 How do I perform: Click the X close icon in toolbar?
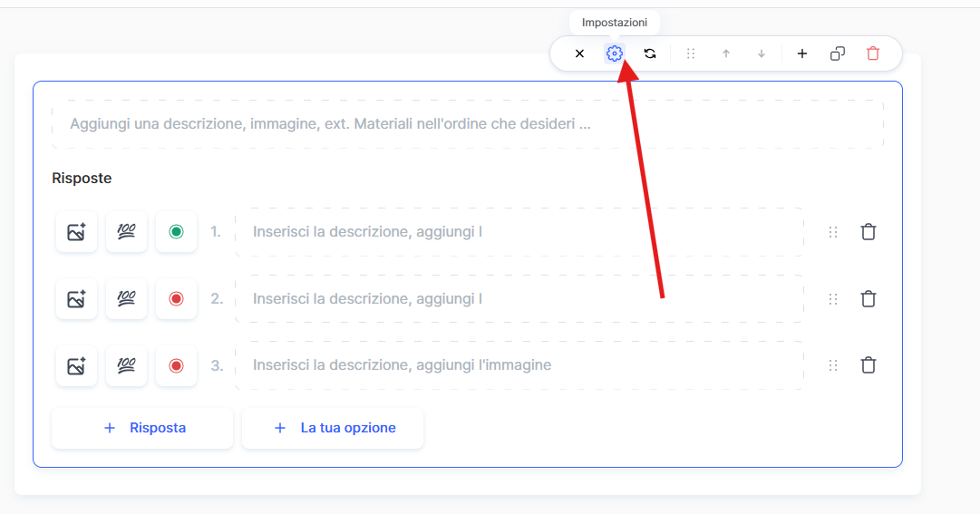tap(579, 53)
